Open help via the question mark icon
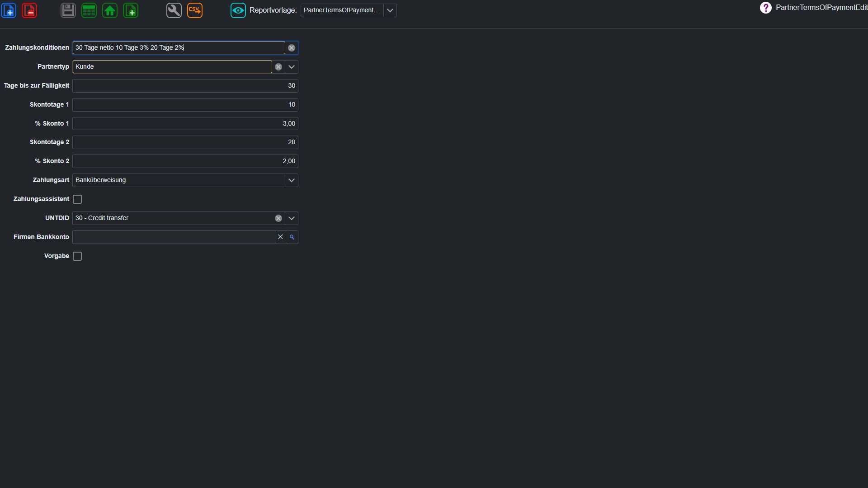 pos(765,8)
